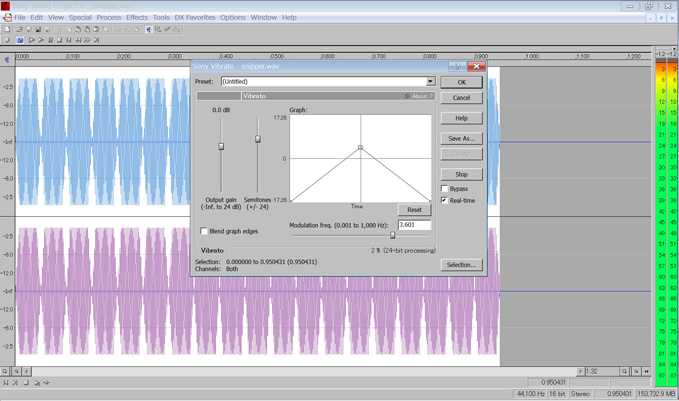The height and width of the screenshot is (401, 679).
Task: Click the Go to End transport icon
Action: 97,40
